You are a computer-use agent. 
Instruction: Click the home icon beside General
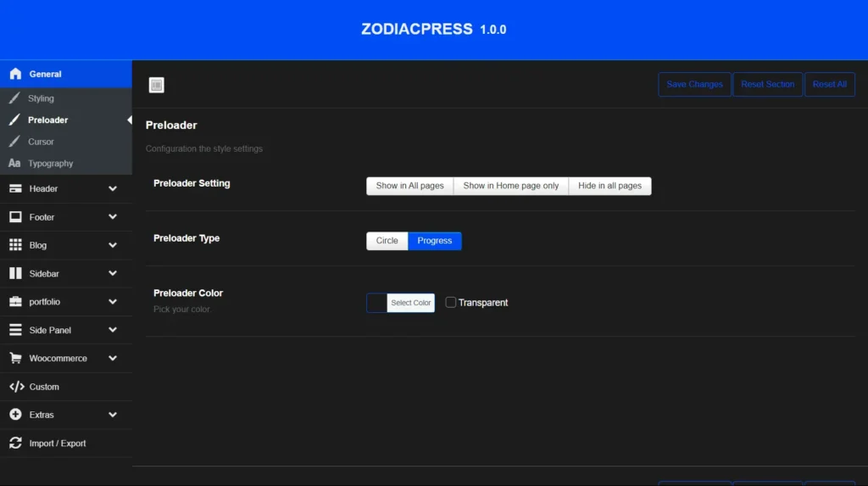[x=15, y=74]
